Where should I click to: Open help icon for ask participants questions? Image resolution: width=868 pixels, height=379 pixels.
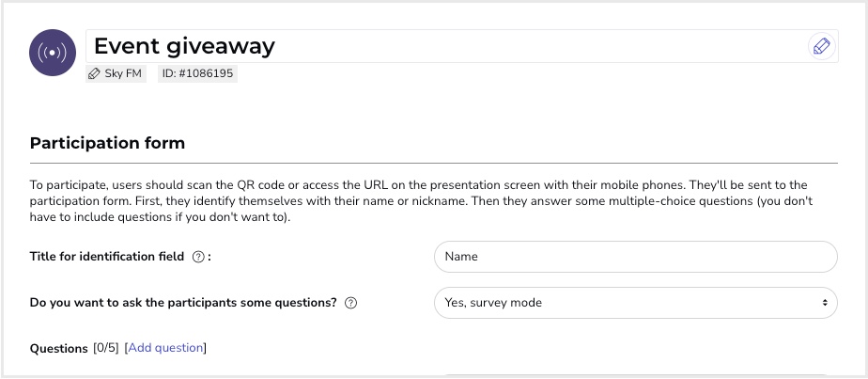pos(350,303)
